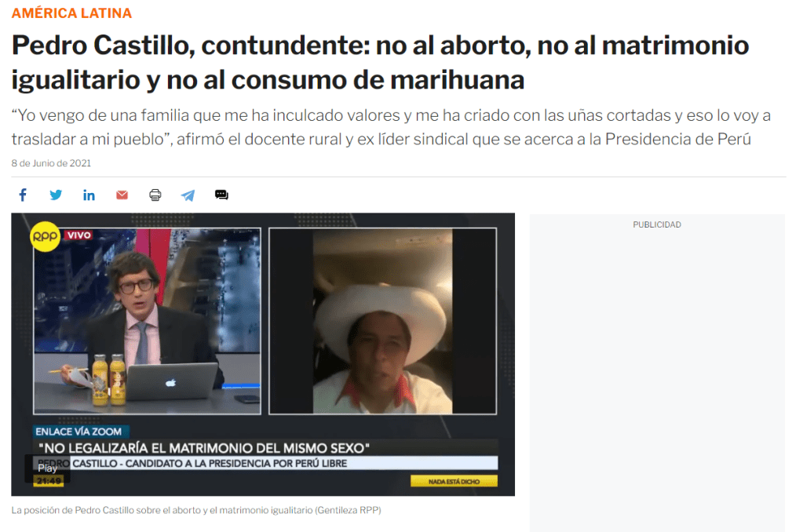The height and width of the screenshot is (532, 803).
Task: Share the article on Facebook
Action: 23,195
